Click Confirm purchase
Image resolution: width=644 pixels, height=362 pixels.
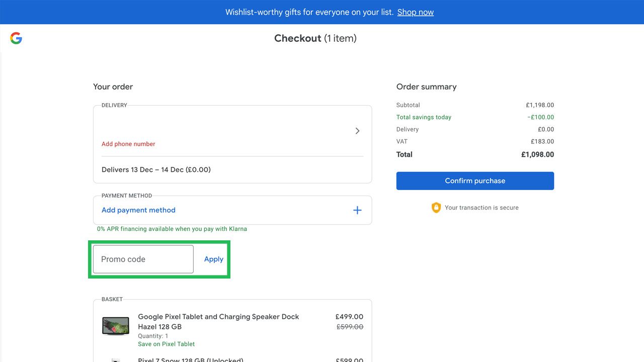pos(474,180)
